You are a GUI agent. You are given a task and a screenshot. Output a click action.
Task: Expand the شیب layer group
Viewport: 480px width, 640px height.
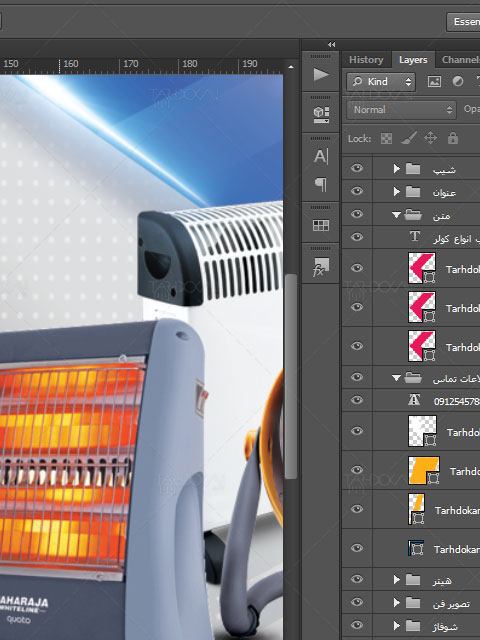[396, 169]
